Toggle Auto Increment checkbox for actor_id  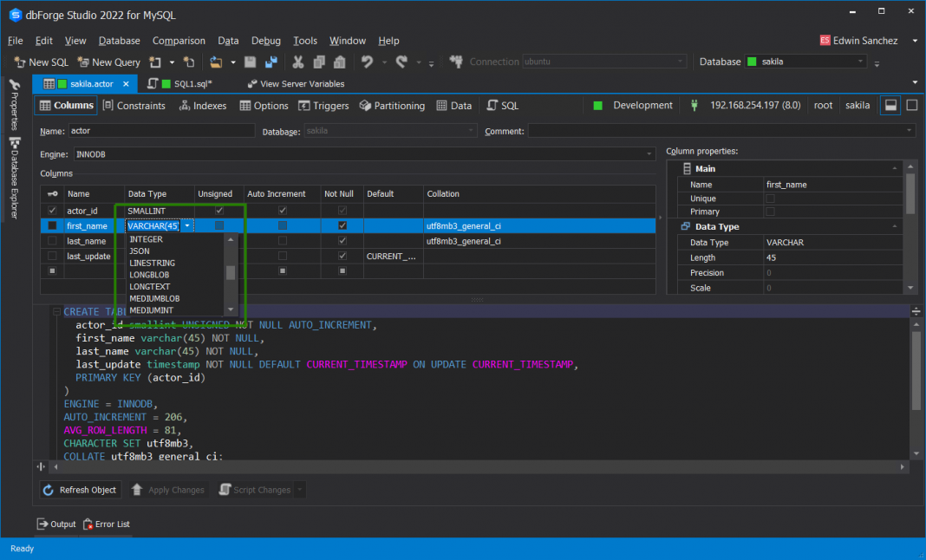[283, 211]
